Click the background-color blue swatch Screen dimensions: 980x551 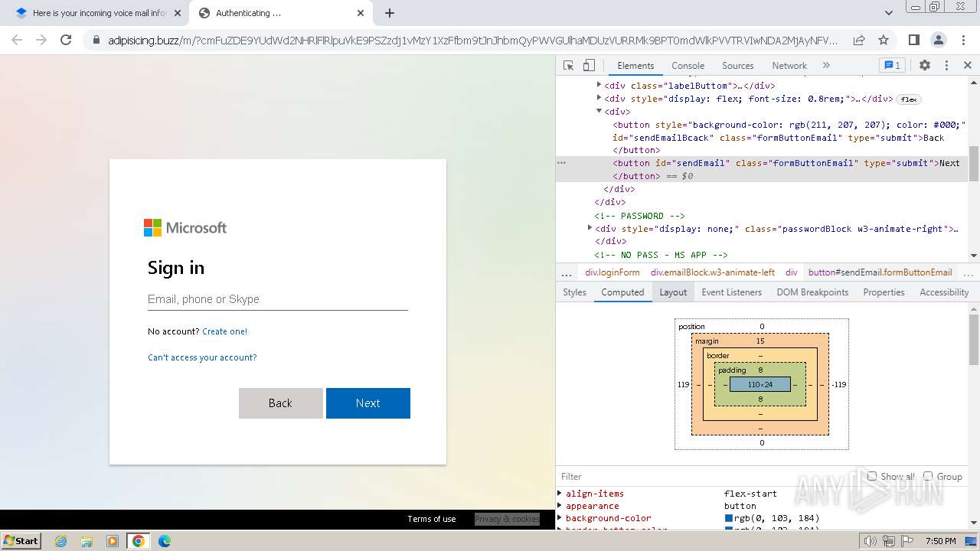point(729,518)
